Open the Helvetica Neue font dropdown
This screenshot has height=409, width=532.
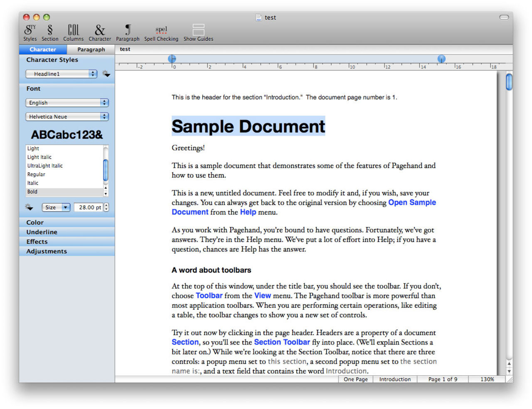tap(66, 117)
